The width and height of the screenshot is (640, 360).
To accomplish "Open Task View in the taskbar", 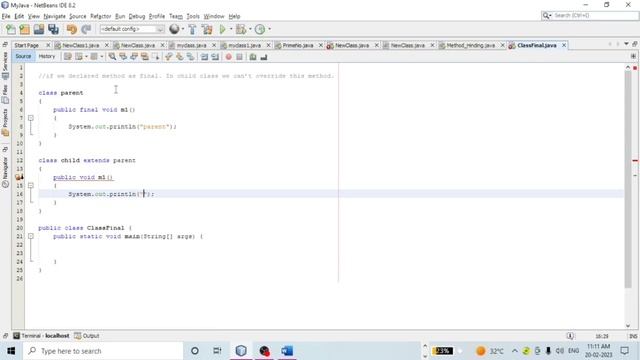I will (217, 351).
